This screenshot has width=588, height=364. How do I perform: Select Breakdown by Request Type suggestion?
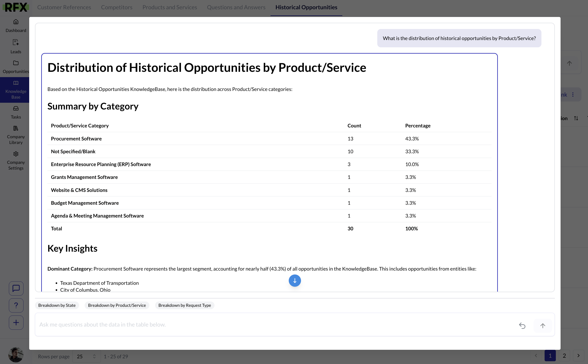click(184, 305)
